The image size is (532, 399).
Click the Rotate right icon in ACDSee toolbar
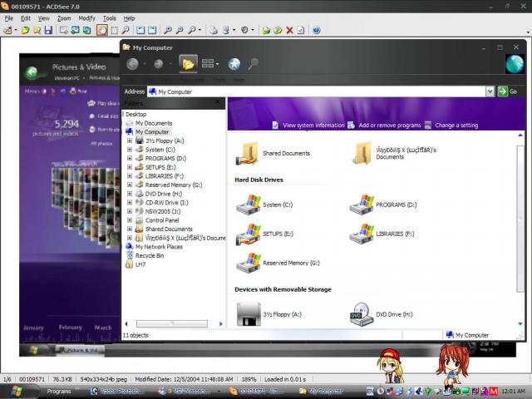click(152, 30)
